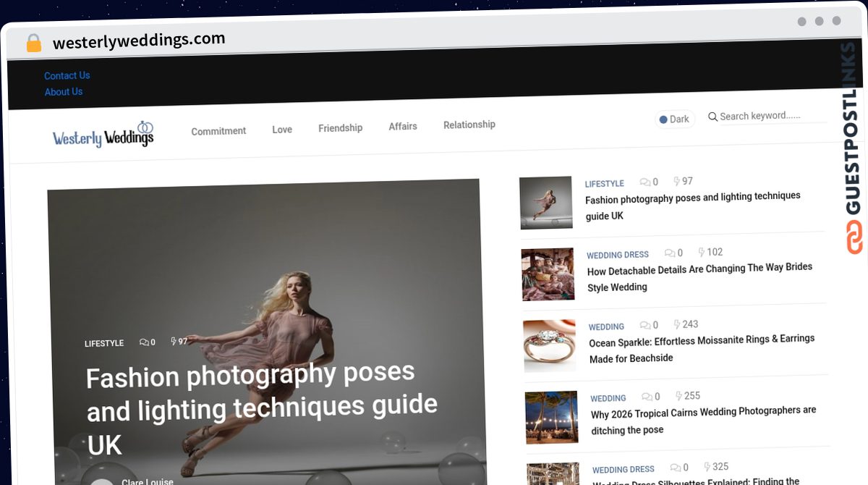Click views bolt icon beside 102
The width and height of the screenshot is (868, 485).
pyautogui.click(x=701, y=253)
